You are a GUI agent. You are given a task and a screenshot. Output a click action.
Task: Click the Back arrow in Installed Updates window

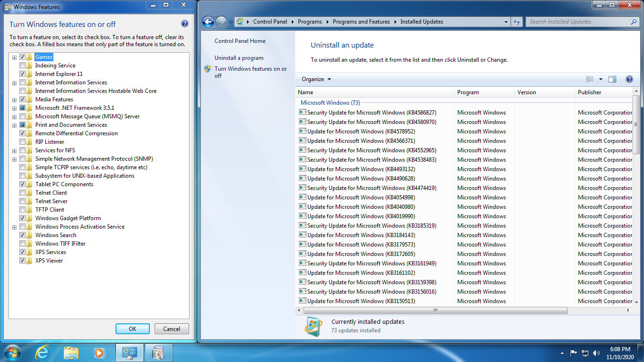coord(208,22)
